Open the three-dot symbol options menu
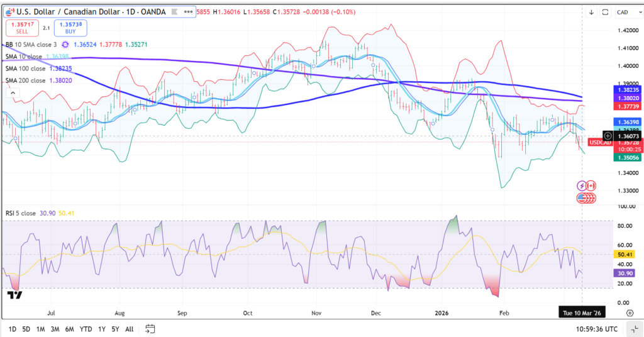 189,12
